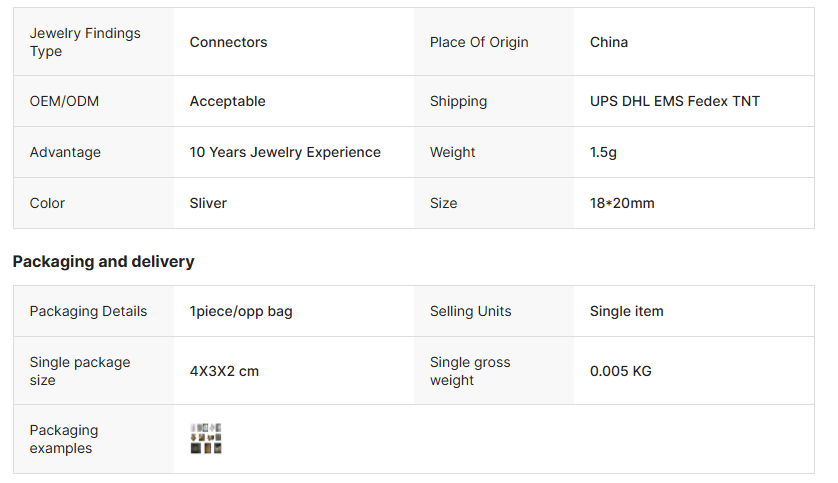Select the 1piece/opp bag packaging value
Screen dimensions: 838x483
coord(241,311)
